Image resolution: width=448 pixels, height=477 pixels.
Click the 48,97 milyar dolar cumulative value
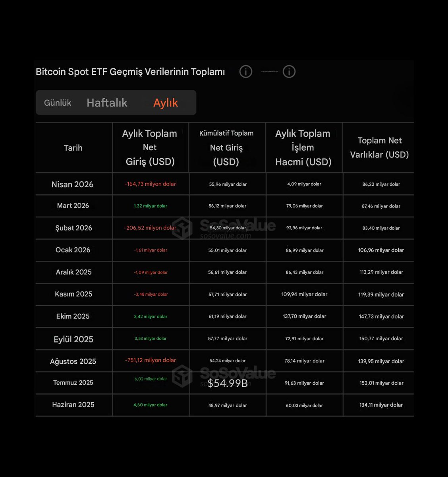(x=228, y=405)
